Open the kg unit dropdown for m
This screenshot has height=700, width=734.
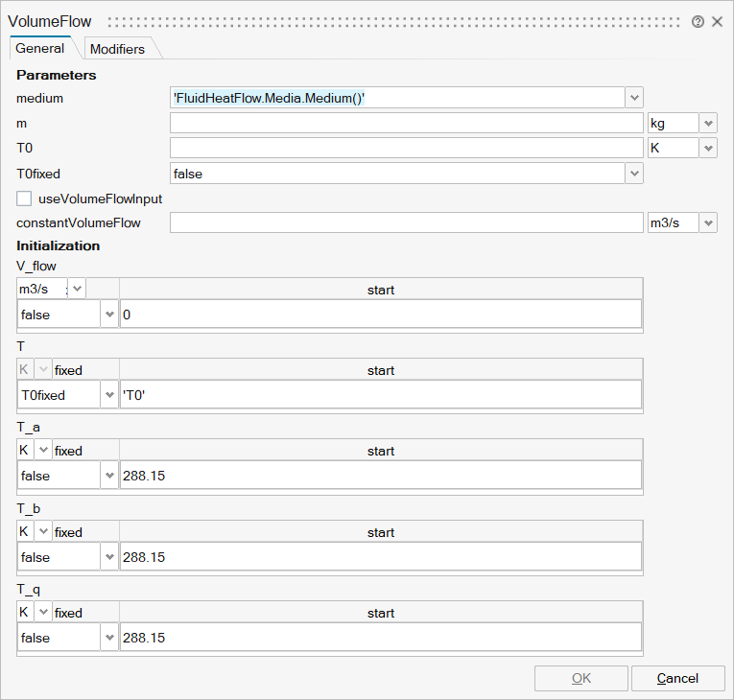(x=708, y=123)
